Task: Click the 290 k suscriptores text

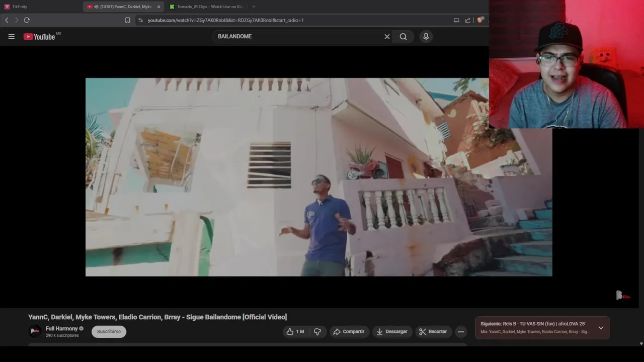Action: [62, 335]
